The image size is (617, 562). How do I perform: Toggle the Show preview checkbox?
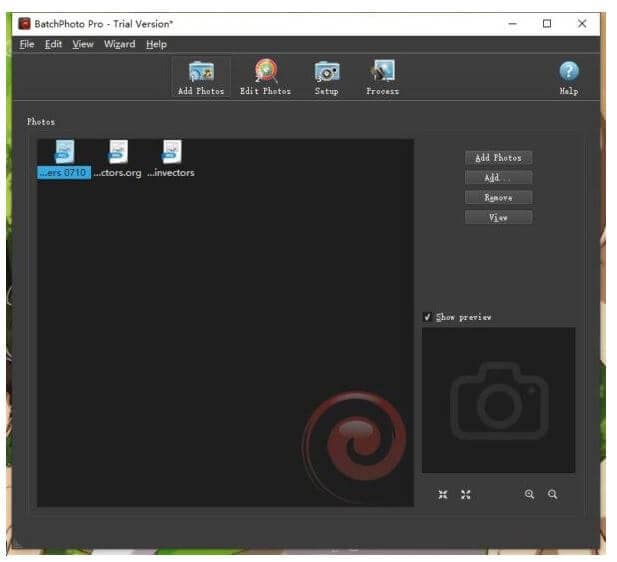[x=428, y=318]
